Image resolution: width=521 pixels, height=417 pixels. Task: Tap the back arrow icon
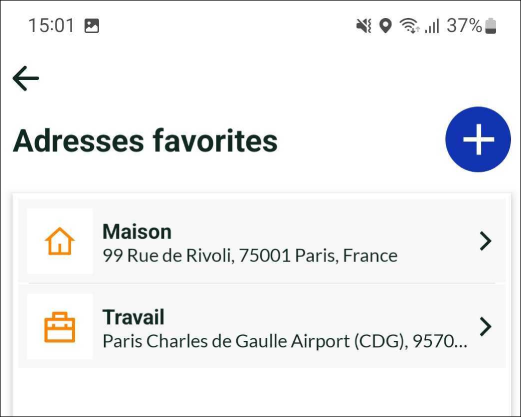26,78
